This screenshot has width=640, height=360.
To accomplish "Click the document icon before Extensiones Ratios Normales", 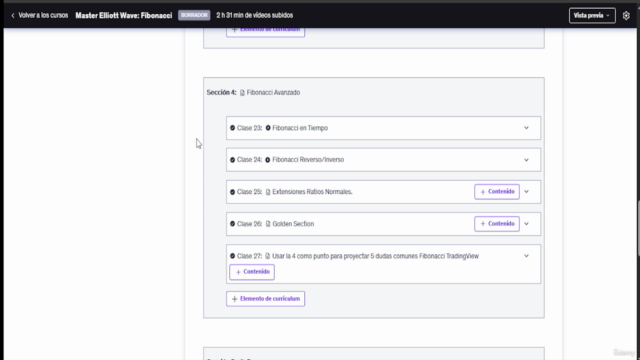I will (268, 192).
